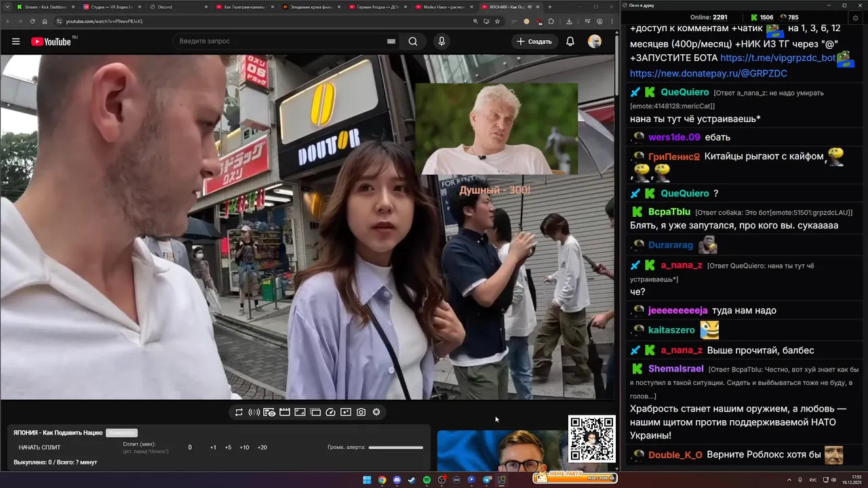Open a new browser tab with plus
Viewport: 868px width, 488px height.
click(x=550, y=7)
